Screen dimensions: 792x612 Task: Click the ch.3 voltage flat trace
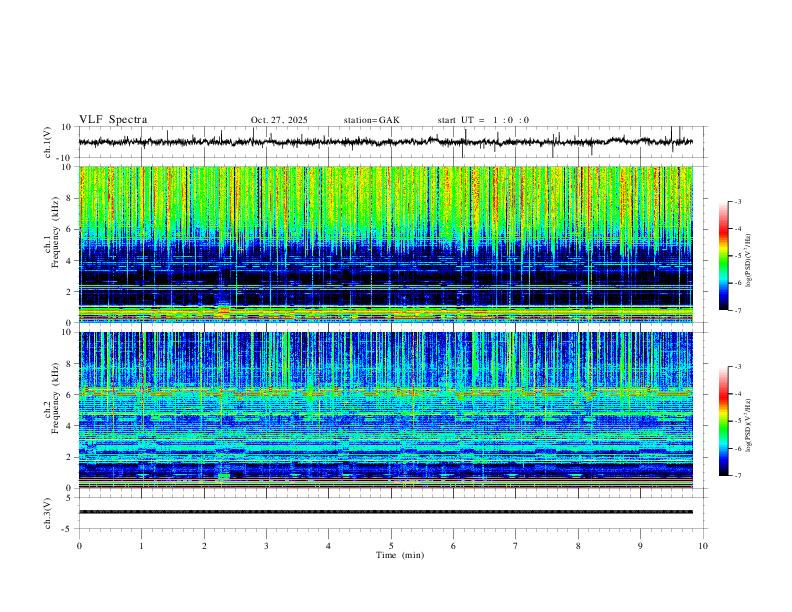(x=386, y=512)
